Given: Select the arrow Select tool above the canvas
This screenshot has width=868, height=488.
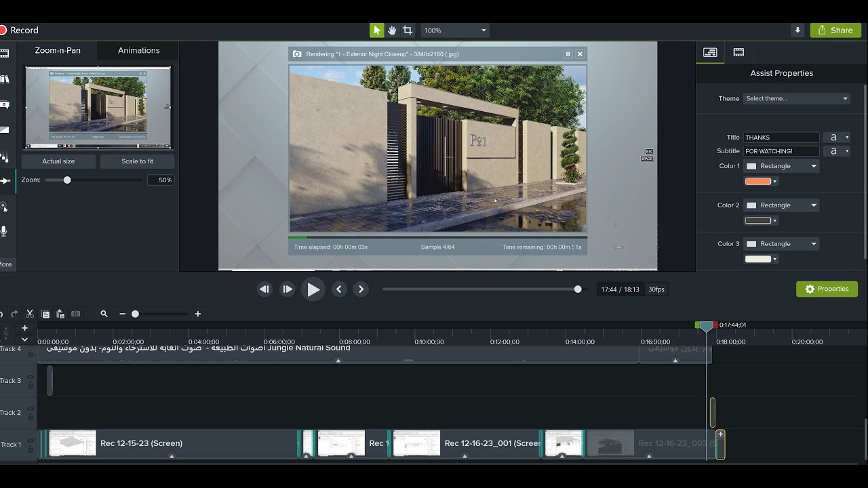Looking at the screenshot, I should click(x=376, y=30).
